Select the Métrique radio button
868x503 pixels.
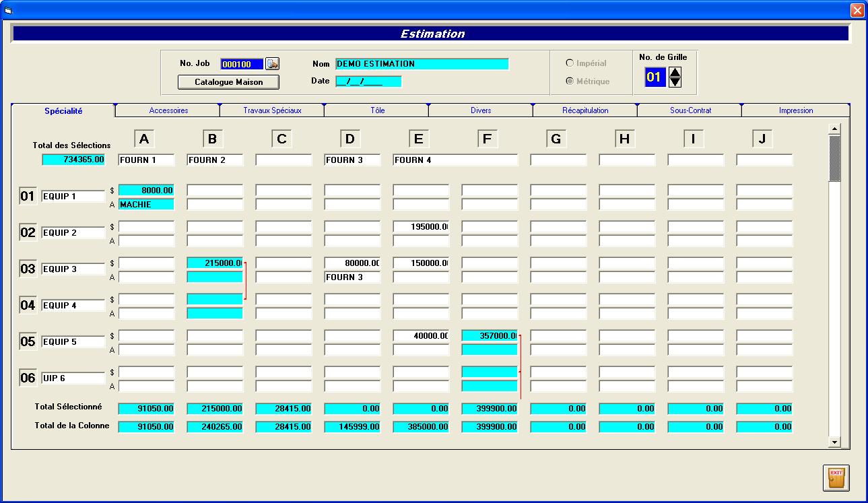[x=570, y=81]
